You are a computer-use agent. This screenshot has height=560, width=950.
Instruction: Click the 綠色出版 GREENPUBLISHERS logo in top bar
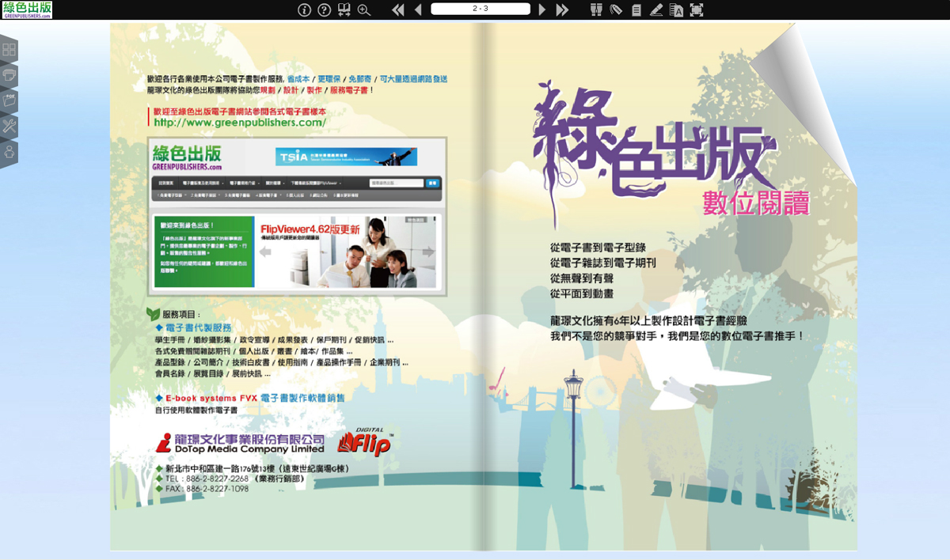(27, 9)
